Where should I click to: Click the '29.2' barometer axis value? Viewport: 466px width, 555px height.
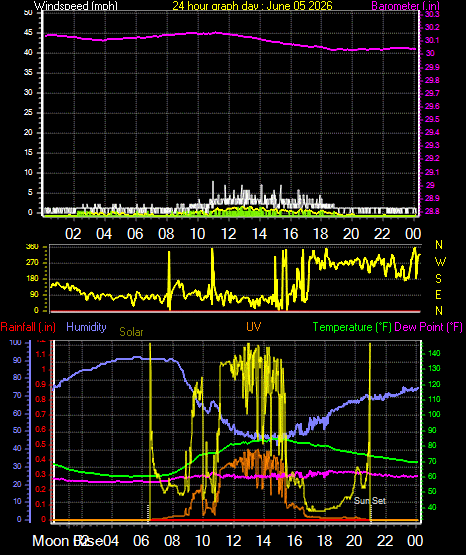pyautogui.click(x=432, y=158)
